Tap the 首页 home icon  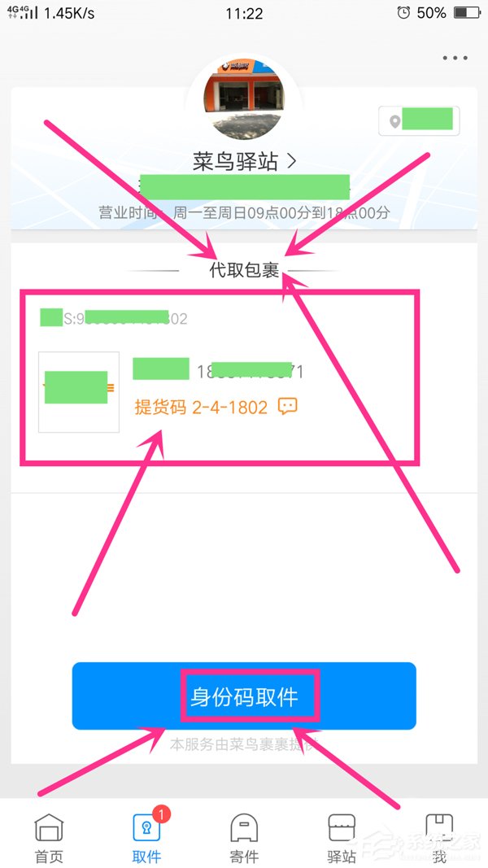click(50, 828)
